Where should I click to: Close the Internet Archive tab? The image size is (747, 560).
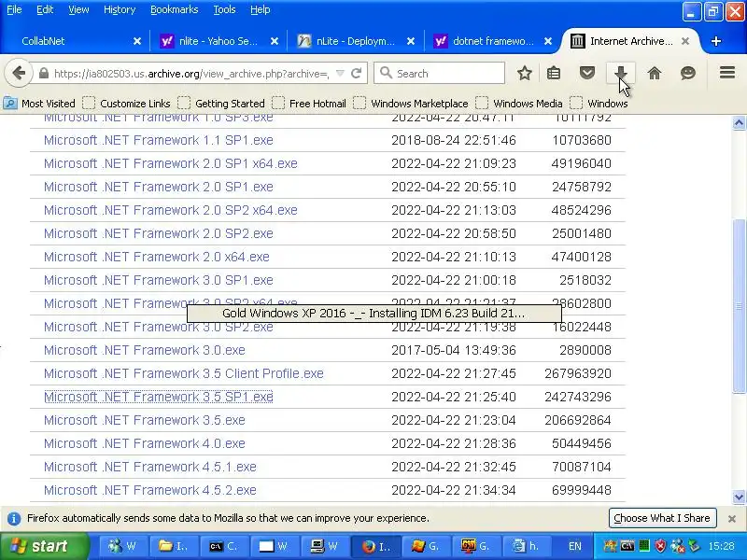685,41
